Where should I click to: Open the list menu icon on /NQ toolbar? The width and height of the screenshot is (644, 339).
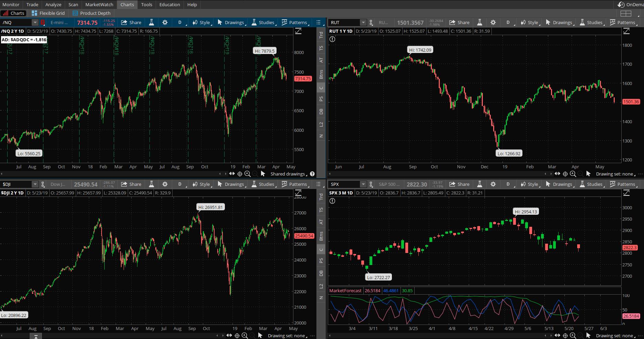click(x=319, y=22)
